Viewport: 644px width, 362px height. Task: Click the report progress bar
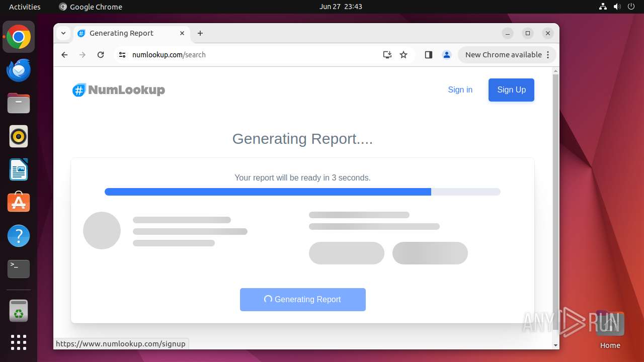(x=302, y=192)
